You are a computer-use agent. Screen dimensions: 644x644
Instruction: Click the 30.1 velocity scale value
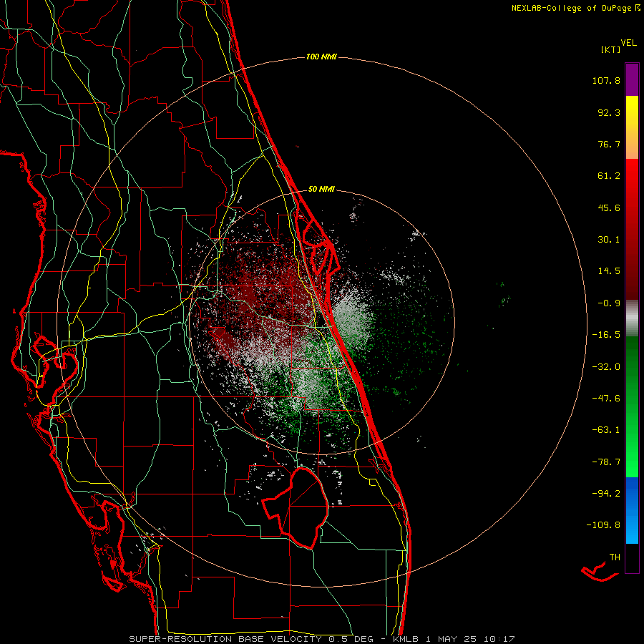pos(609,240)
